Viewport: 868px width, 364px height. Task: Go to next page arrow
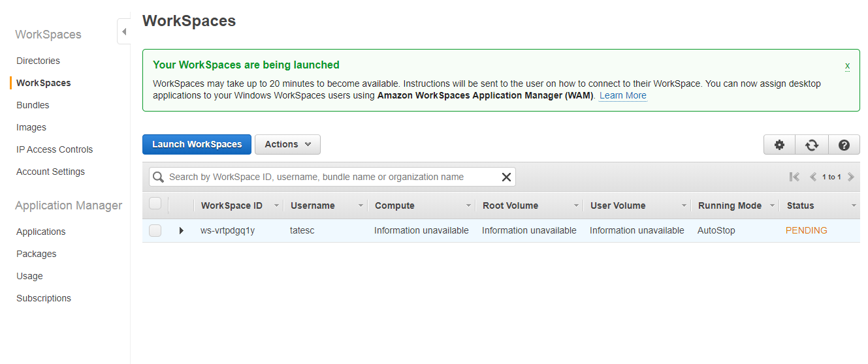coord(851,177)
